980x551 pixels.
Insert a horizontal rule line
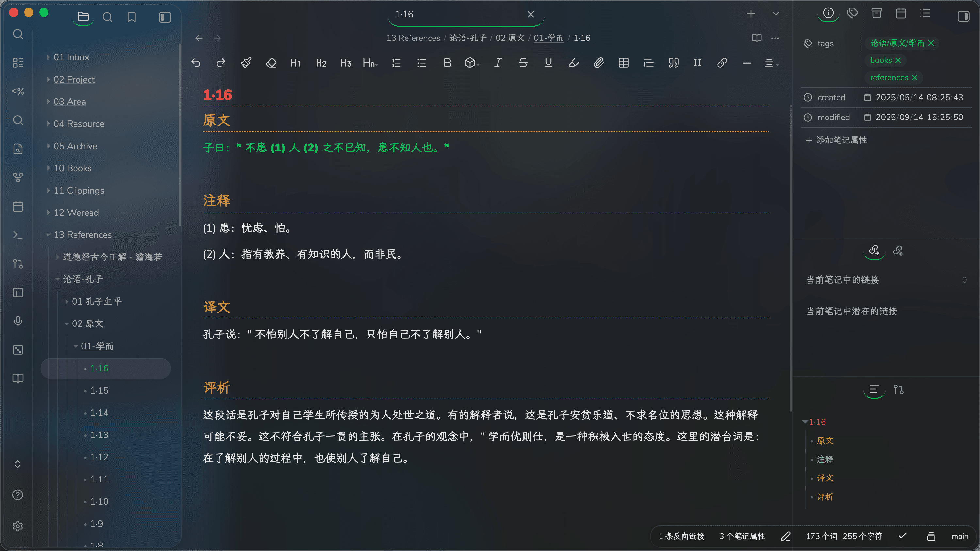747,63
